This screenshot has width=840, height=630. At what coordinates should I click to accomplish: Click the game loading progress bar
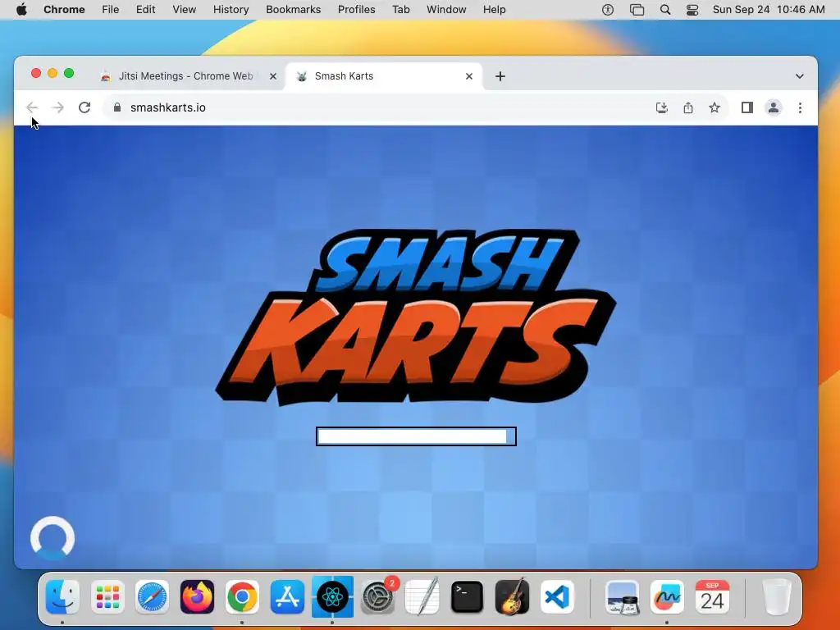(416, 436)
